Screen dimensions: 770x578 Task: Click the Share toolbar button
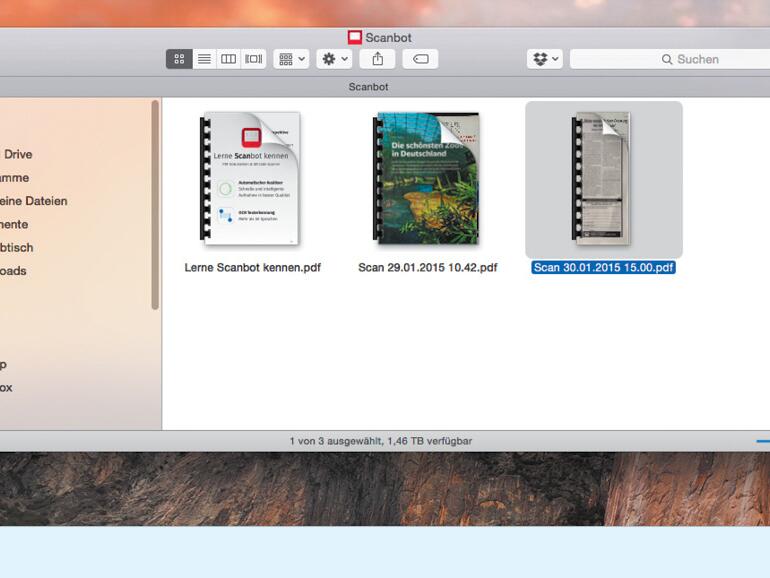click(378, 59)
